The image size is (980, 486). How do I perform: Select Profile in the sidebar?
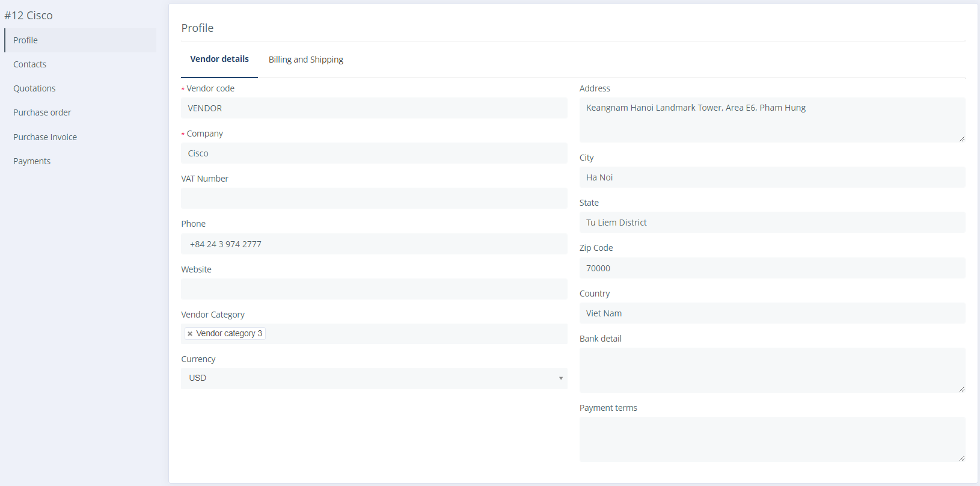pos(26,40)
